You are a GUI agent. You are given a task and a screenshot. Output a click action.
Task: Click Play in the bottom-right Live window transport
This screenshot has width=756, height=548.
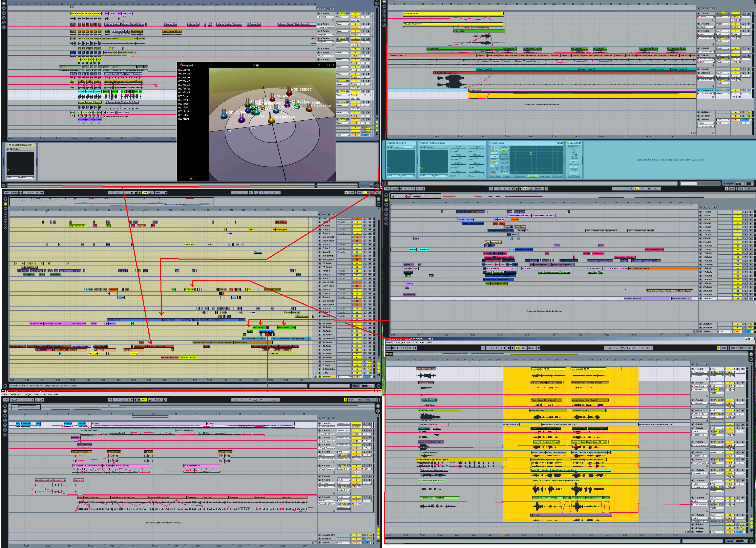click(x=505, y=348)
